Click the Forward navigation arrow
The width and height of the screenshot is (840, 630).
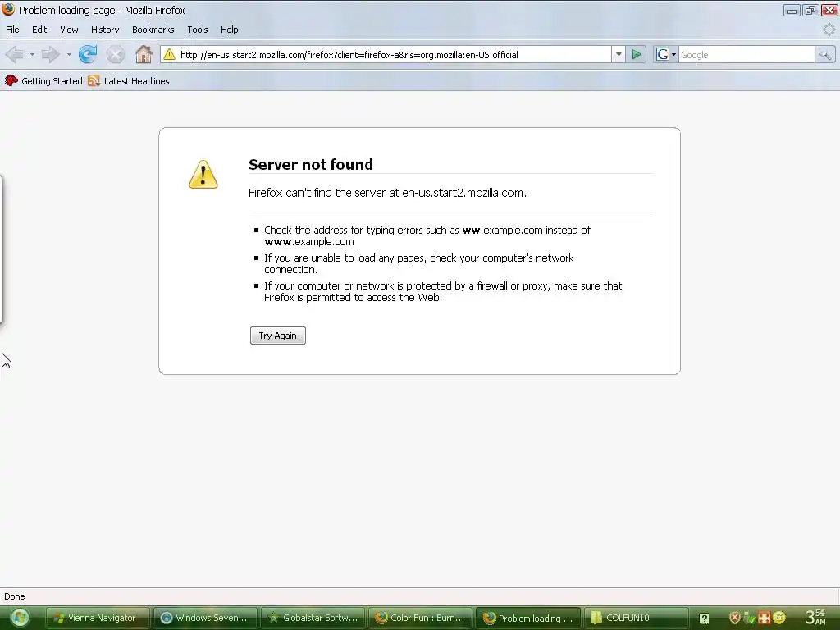click(50, 54)
